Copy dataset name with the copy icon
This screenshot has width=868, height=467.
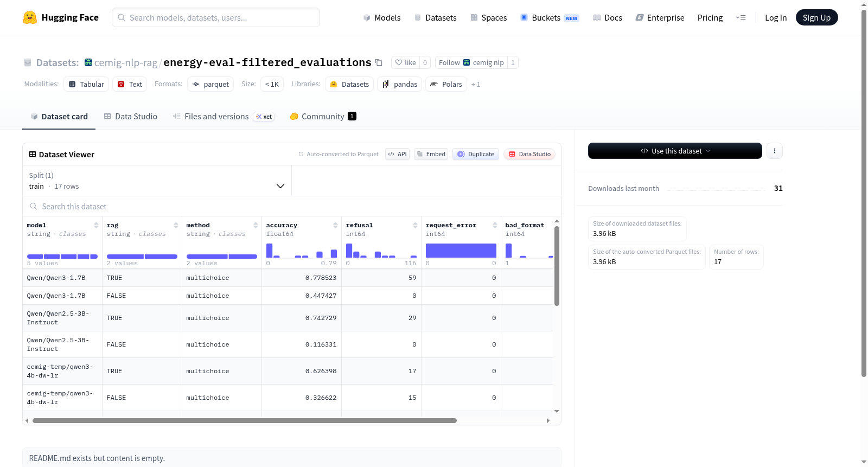379,62
